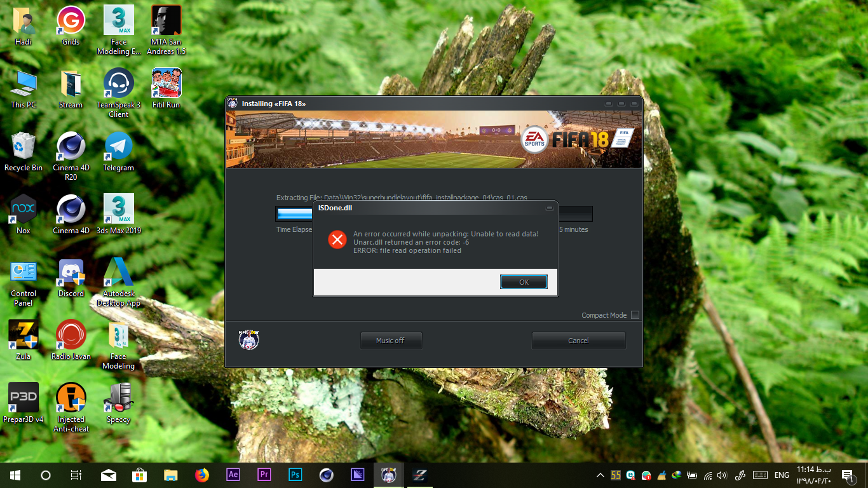Open the volume control
Viewport: 868px width, 488px height.
pos(722,475)
